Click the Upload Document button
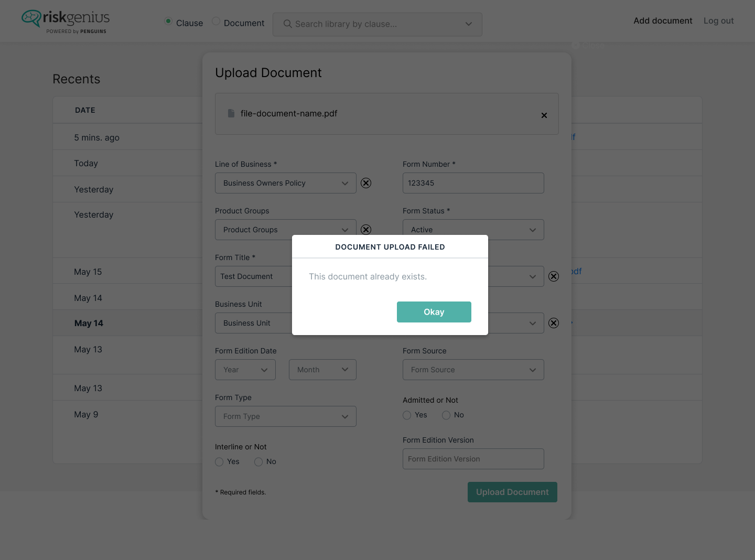Image resolution: width=755 pixels, height=560 pixels. (512, 492)
